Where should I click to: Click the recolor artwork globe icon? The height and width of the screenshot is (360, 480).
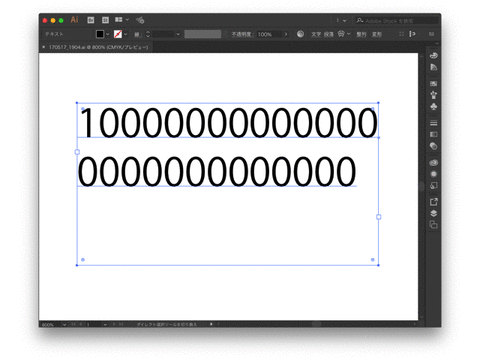(300, 34)
